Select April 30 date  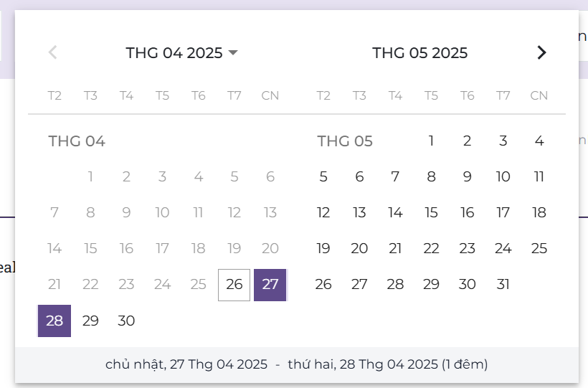tap(126, 321)
